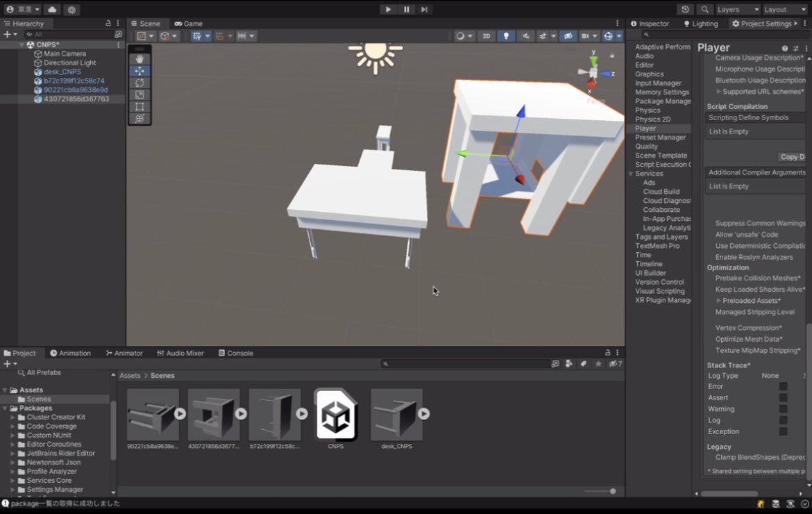Open the account dropdown at top left
Viewport: 812px width, 514px height.
coord(22,9)
